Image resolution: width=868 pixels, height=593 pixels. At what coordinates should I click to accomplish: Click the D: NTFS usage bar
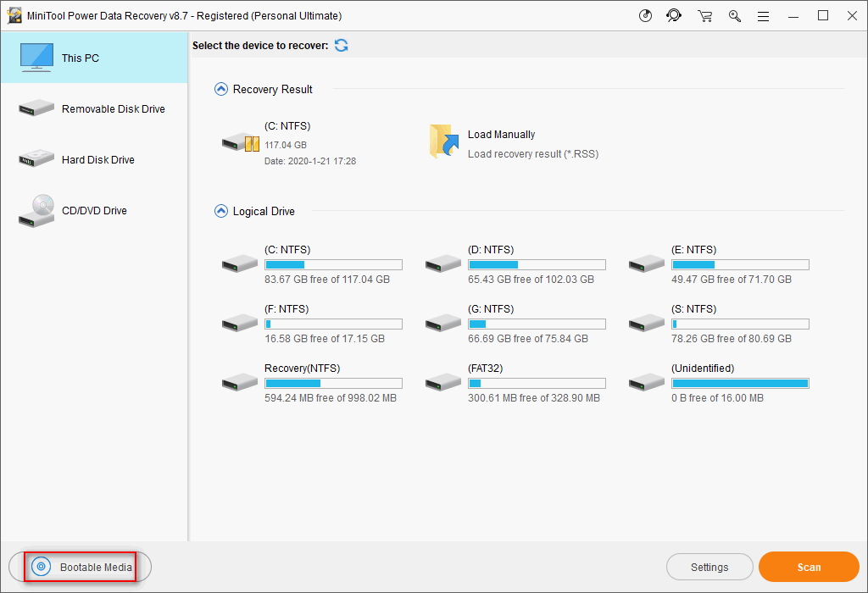[537, 264]
